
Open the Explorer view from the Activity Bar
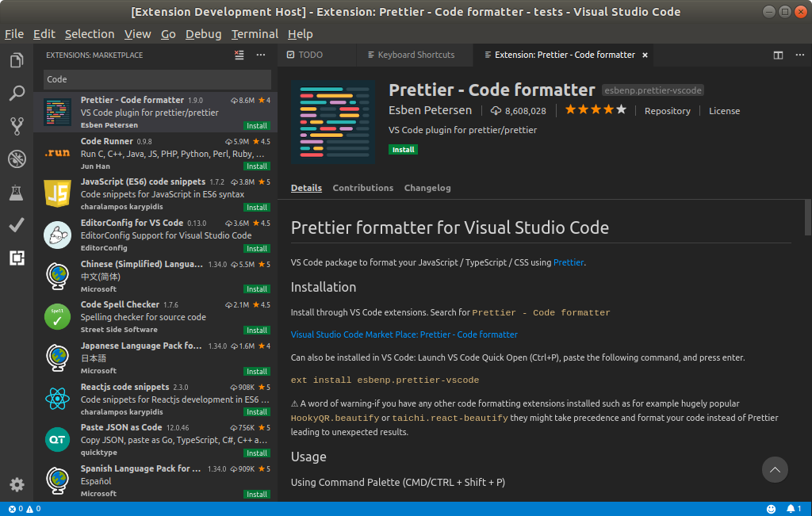coord(16,59)
